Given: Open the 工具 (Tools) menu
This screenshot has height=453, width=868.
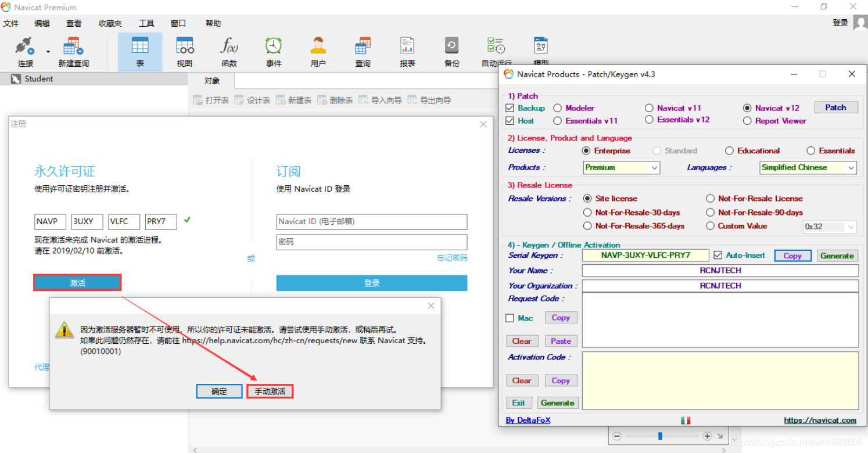Looking at the screenshot, I should 146,23.
